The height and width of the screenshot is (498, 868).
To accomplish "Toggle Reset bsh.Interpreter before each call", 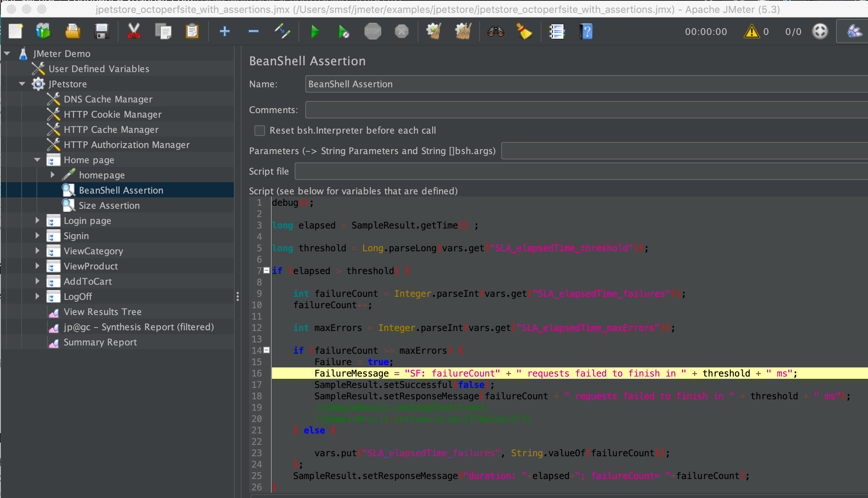I will pyautogui.click(x=260, y=130).
